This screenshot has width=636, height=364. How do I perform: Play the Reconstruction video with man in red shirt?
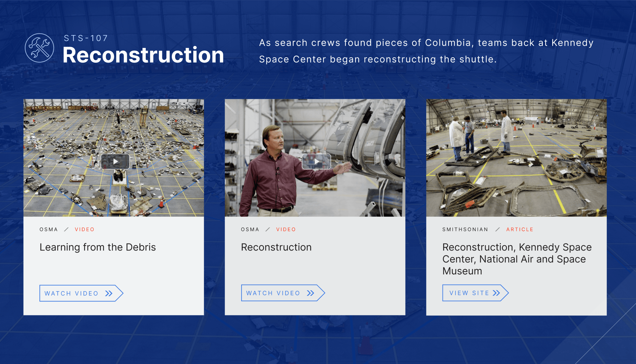[x=316, y=161]
